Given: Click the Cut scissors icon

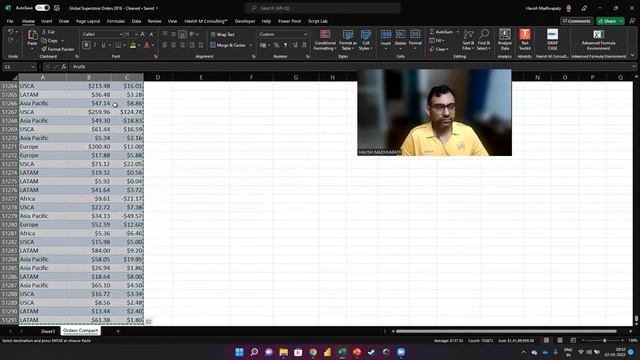Looking at the screenshot, I should click(44, 32).
